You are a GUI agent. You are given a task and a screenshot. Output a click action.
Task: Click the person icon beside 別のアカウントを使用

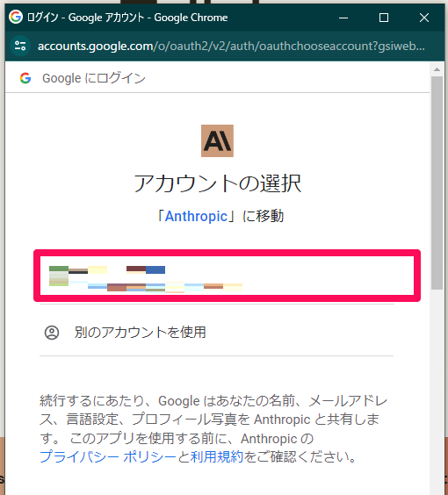(52, 333)
